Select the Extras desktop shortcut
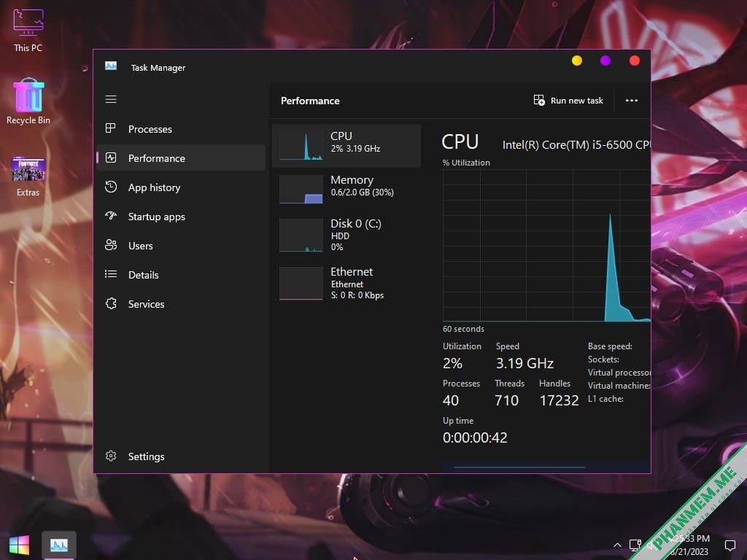The width and height of the screenshot is (747, 560). (28, 176)
